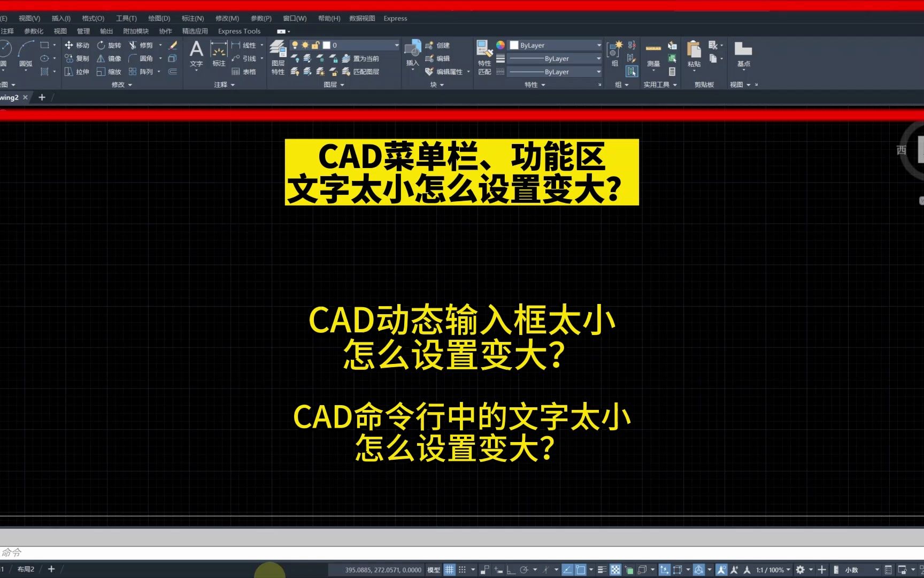
Task: Click the object color wheel swatch
Action: (500, 45)
